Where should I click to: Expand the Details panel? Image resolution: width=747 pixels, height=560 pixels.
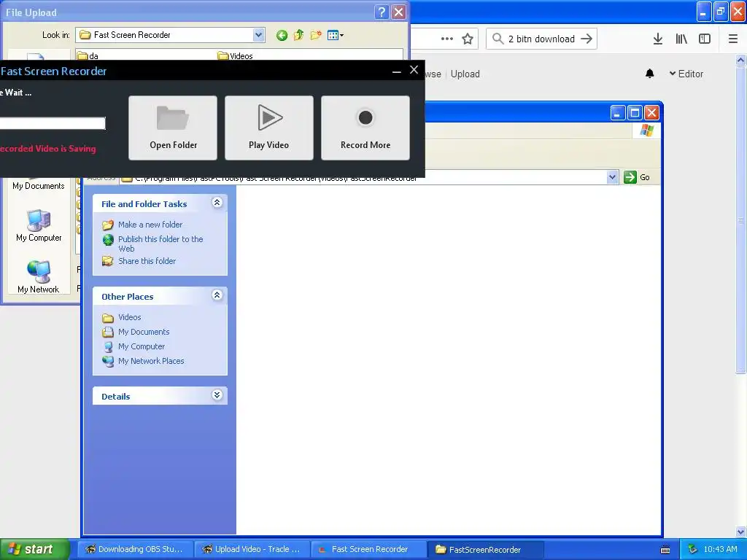coord(217,395)
